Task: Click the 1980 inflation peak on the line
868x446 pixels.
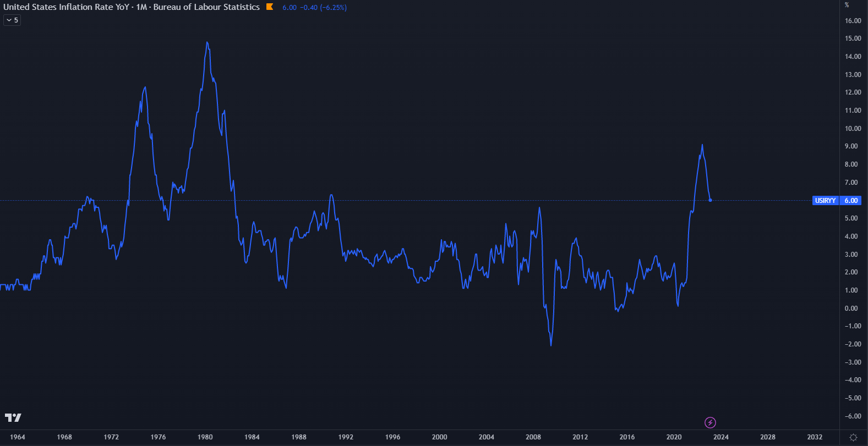Action: click(x=207, y=42)
